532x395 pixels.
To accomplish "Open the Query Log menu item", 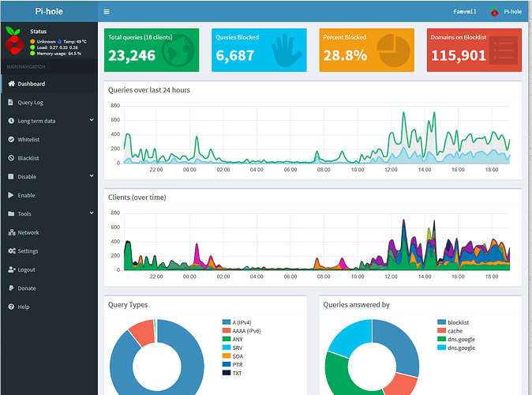I will tap(50, 102).
